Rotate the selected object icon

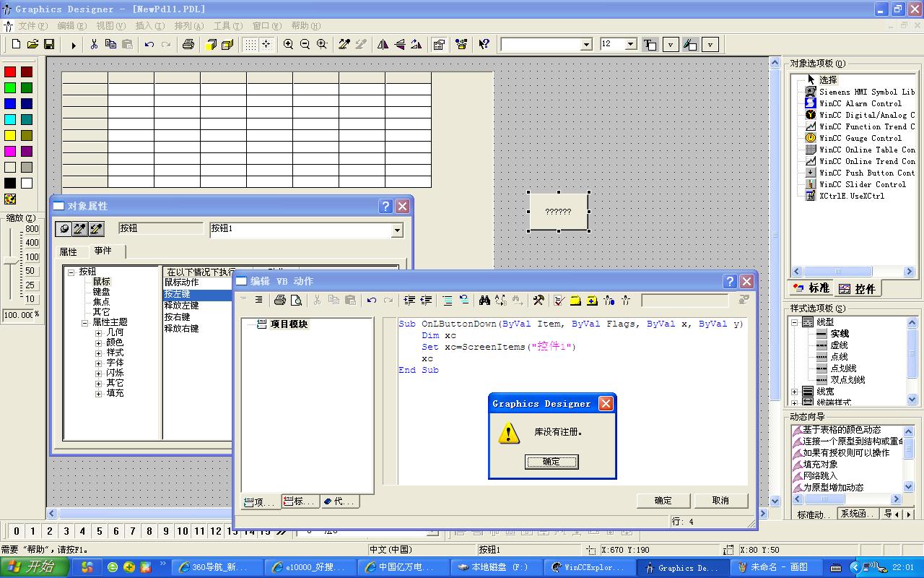coord(416,44)
